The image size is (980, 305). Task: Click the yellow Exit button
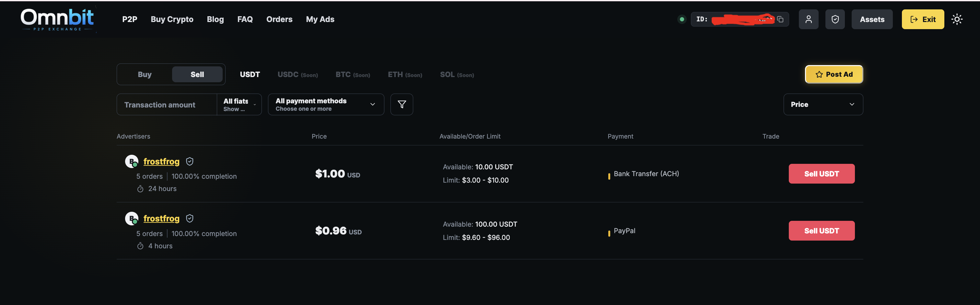[x=923, y=19]
